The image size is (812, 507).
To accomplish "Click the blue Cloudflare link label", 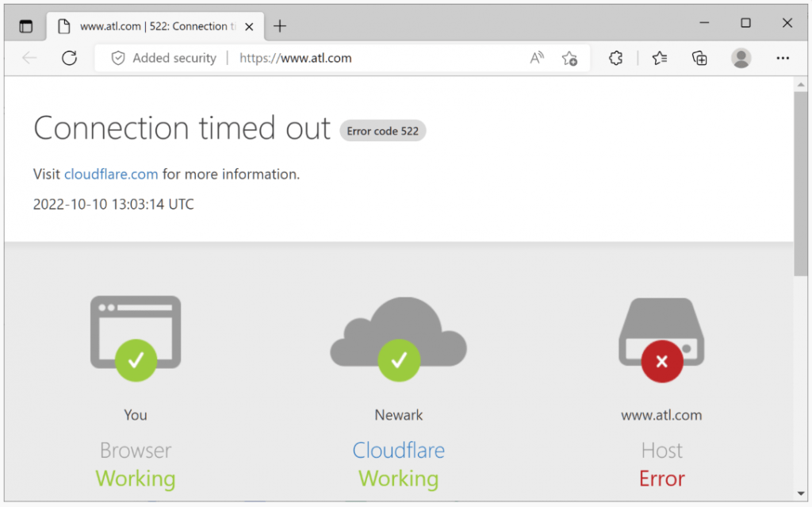I will 398,451.
